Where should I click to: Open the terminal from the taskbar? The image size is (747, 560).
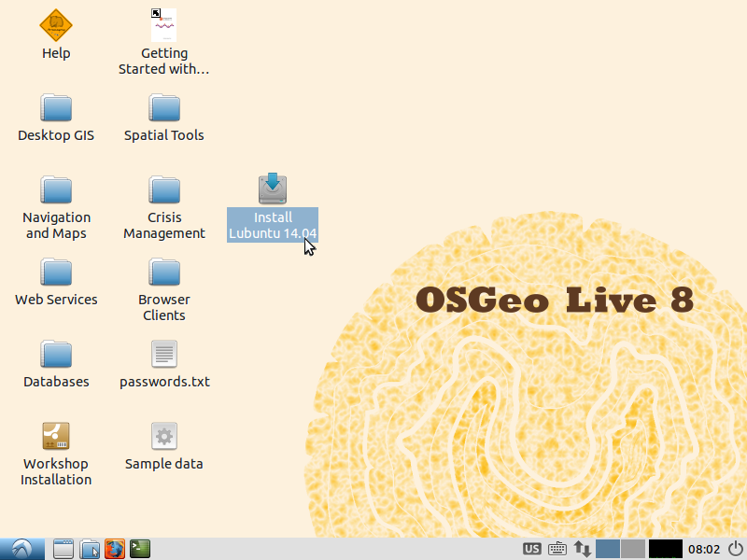coord(140,549)
